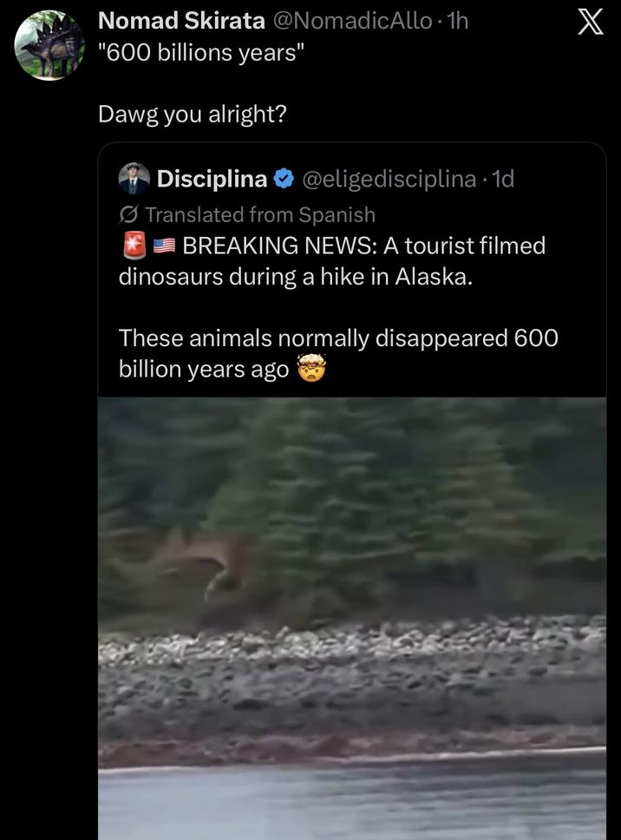
Task: Open the 1d timestamp on the quoted tweet
Action: (x=504, y=179)
